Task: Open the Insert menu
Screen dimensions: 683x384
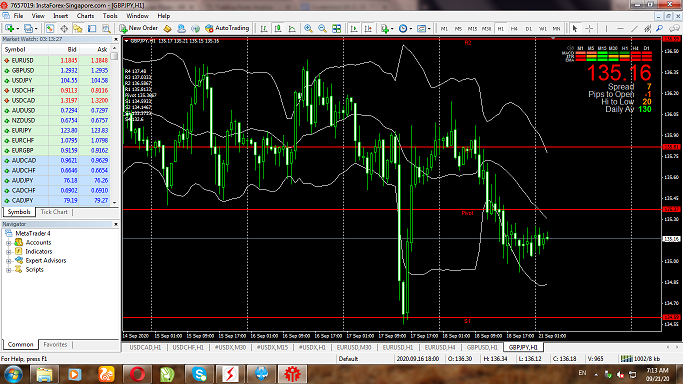Action: tap(61, 16)
